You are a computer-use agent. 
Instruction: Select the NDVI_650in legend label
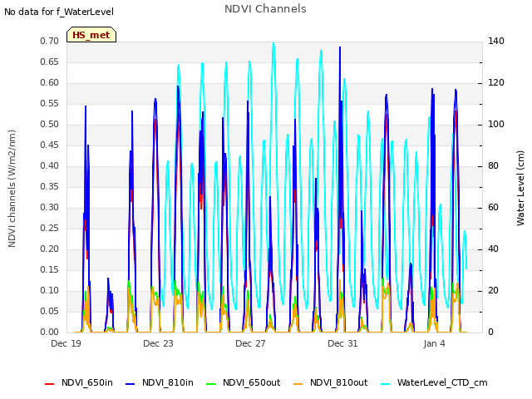86,382
